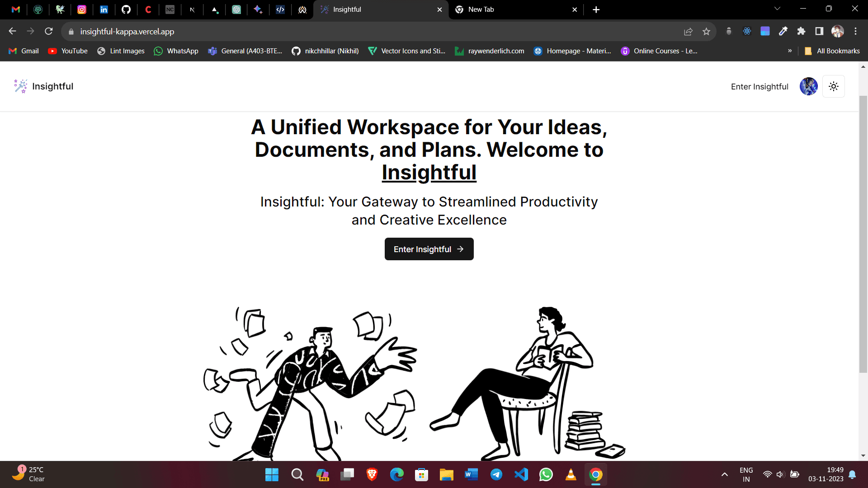The width and height of the screenshot is (868, 488).
Task: Click the page vertical scrollbar
Action: pyautogui.click(x=863, y=235)
